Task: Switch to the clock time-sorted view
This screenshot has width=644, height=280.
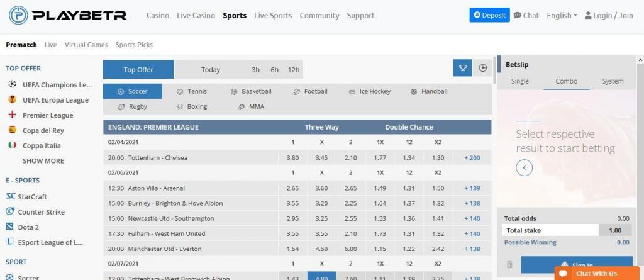Action: click(482, 68)
